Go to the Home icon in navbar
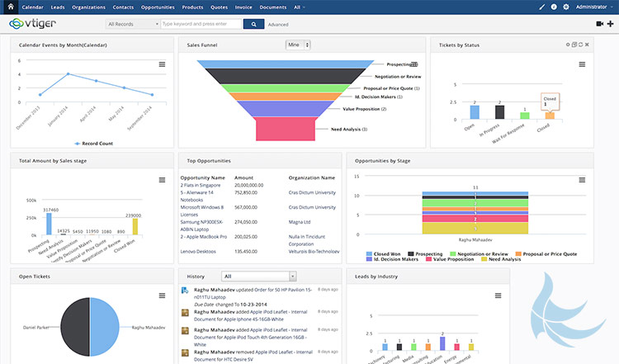This screenshot has width=619, height=364. [11, 7]
